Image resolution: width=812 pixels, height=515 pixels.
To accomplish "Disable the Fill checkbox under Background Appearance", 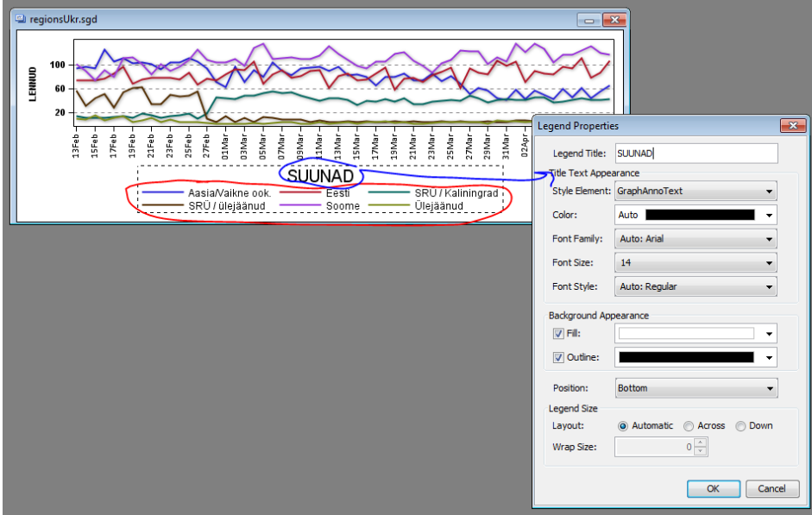I will (x=558, y=333).
